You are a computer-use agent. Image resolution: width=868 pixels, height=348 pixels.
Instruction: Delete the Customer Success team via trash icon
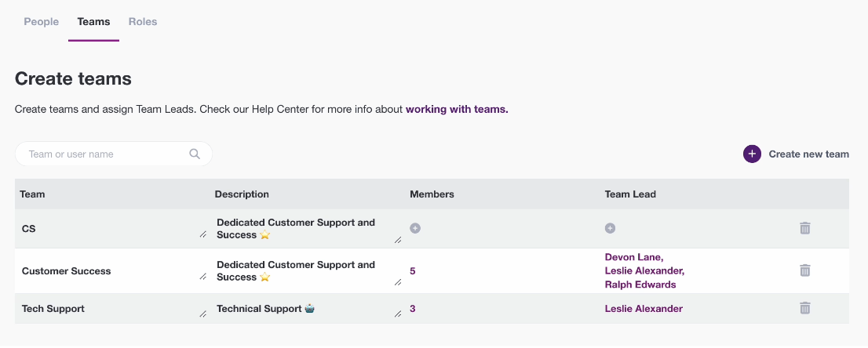point(804,270)
